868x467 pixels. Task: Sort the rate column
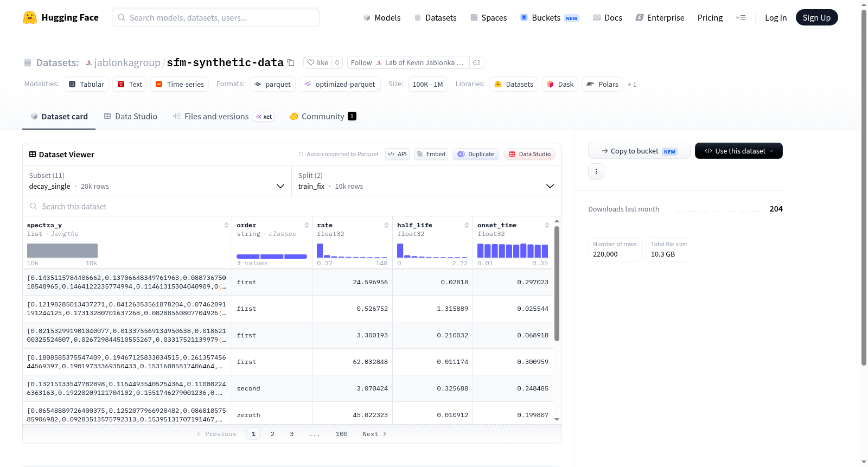(x=387, y=225)
